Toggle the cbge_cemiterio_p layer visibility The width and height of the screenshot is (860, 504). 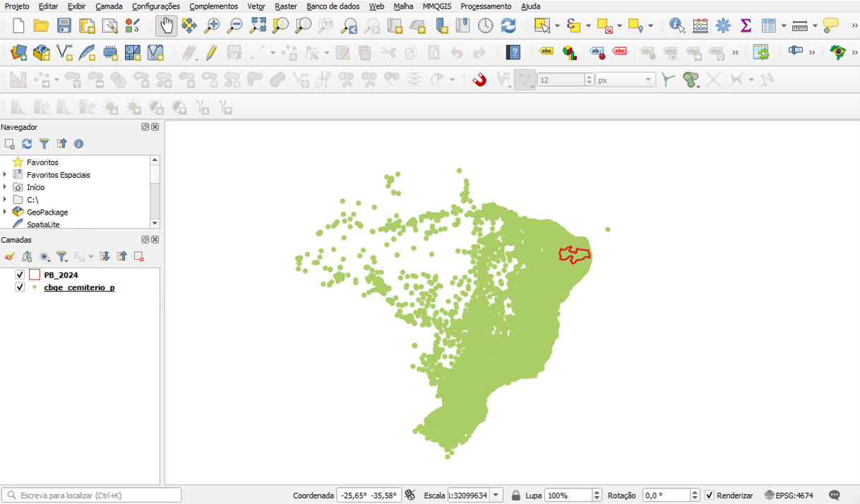(20, 287)
